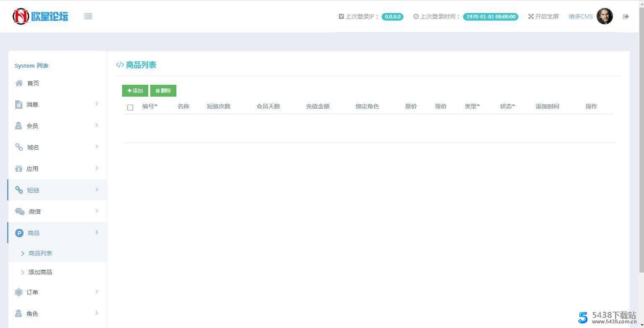Click the user avatar photo

tap(605, 16)
